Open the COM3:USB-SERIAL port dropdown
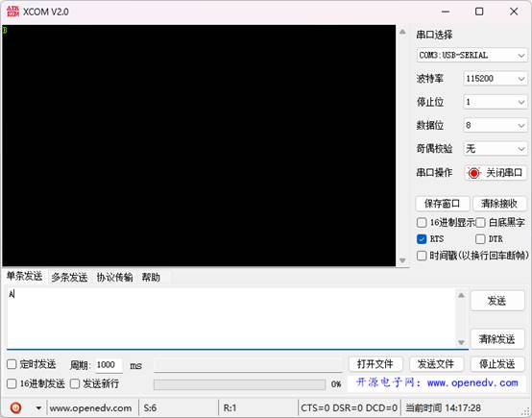 472,55
